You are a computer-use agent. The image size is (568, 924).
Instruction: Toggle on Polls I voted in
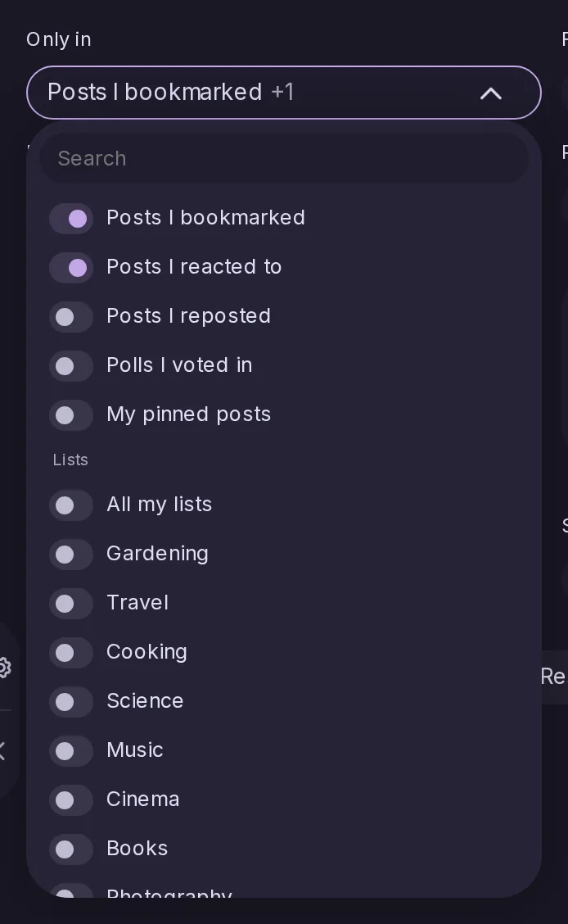pos(71,366)
